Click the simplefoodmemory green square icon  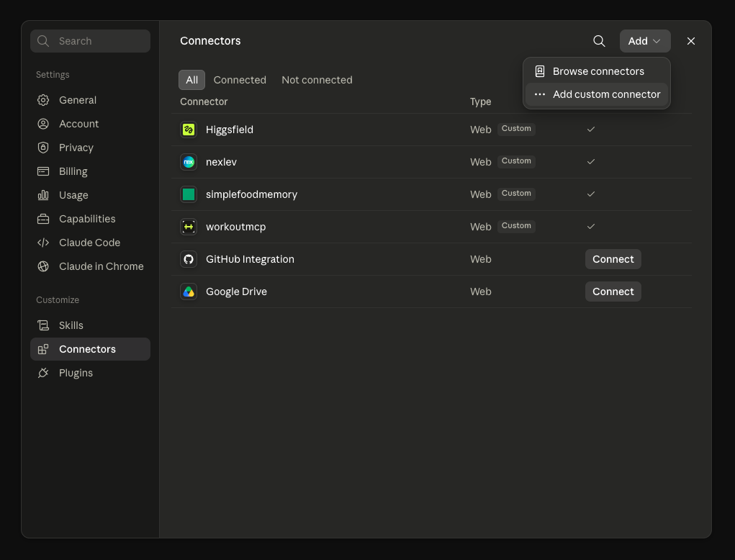(189, 194)
